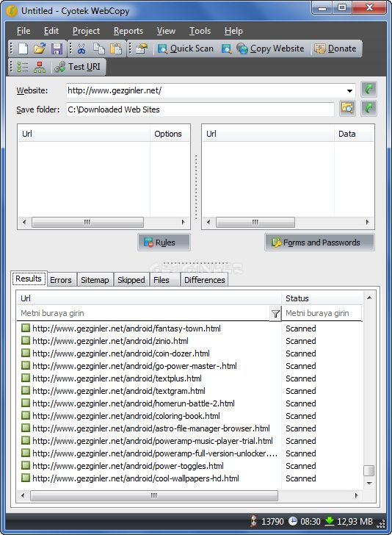Click left arrow of forms list scrollbar
Viewport: 392px width, 535px height.
point(208,222)
